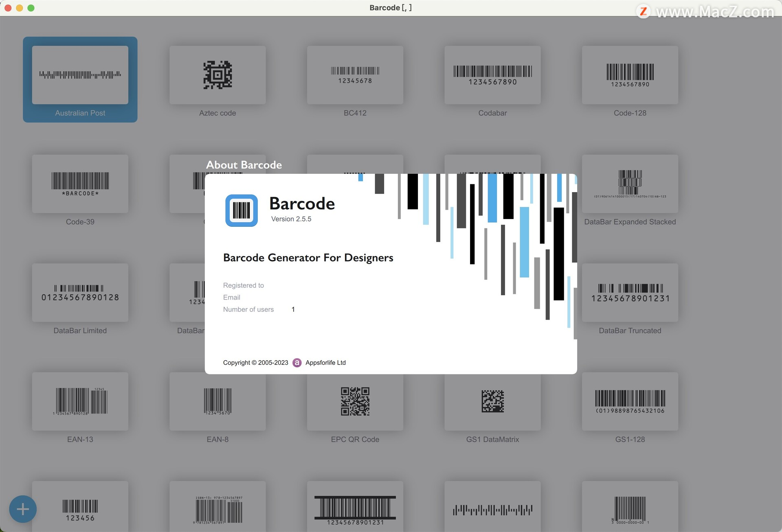The image size is (782, 532).
Task: Click the Barcode app icon in About
Action: click(x=242, y=210)
